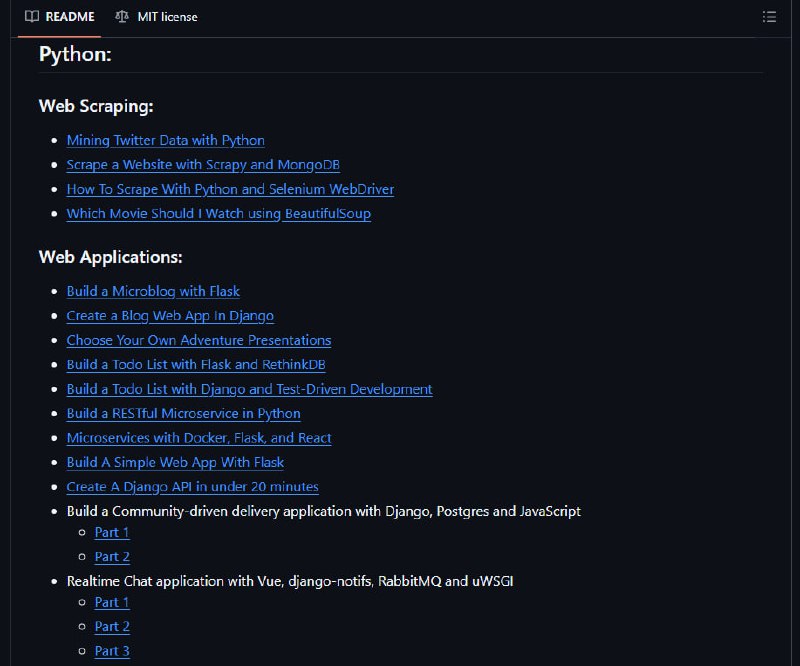The image size is (800, 666).
Task: Click the book icon beside README
Action: pos(32,17)
